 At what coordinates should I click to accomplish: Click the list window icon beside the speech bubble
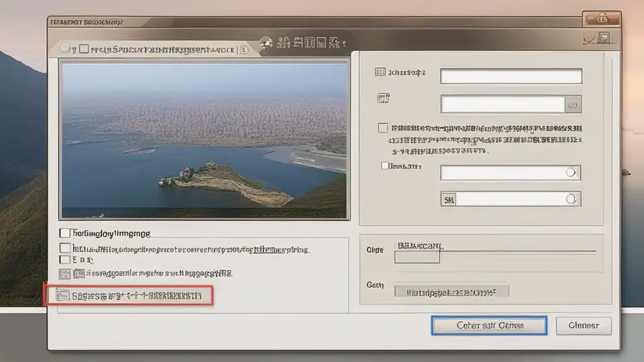click(604, 38)
